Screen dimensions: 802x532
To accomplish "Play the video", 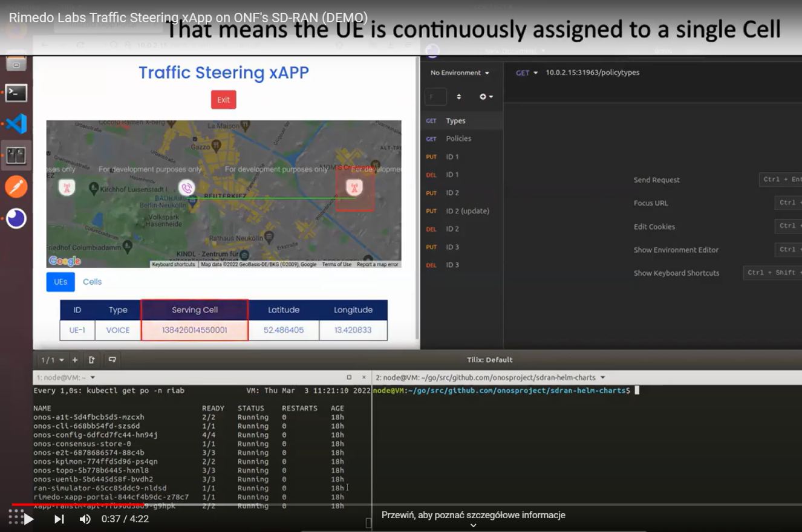I will point(28,519).
